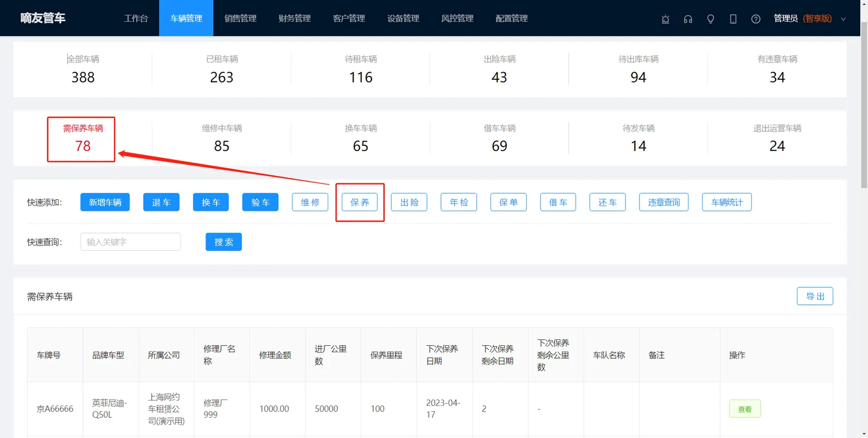Click plate number 京A66666 cell
868x438 pixels.
[55, 409]
